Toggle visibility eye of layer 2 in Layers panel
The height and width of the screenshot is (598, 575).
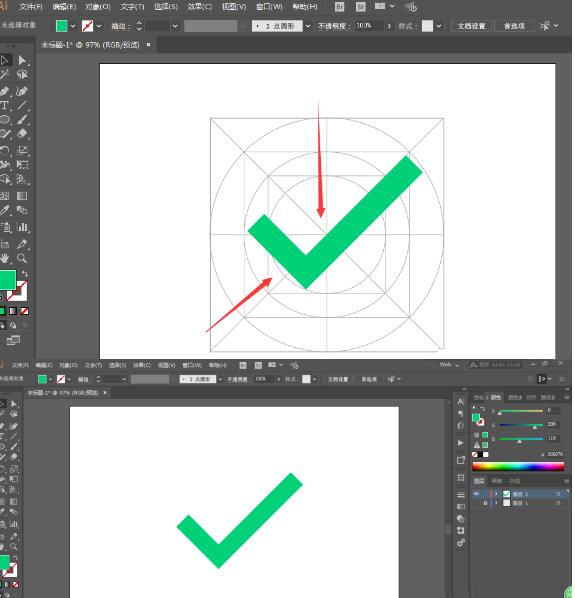pyautogui.click(x=476, y=494)
